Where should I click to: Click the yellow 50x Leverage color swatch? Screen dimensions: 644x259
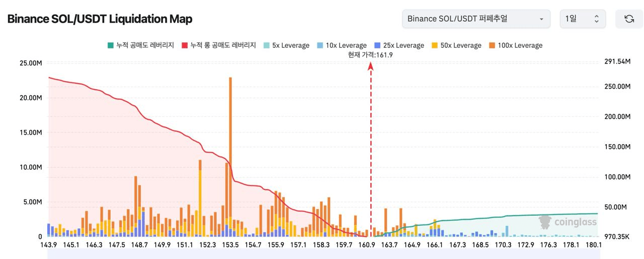click(x=435, y=45)
